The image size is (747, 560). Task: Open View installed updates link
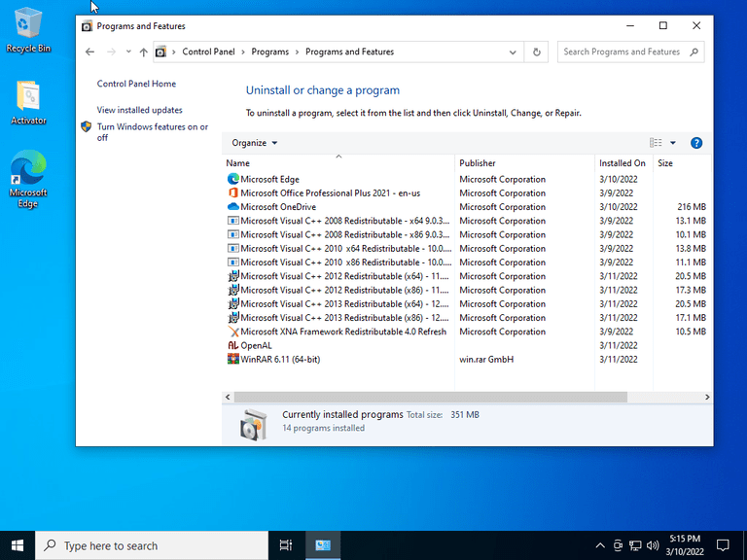(x=140, y=110)
